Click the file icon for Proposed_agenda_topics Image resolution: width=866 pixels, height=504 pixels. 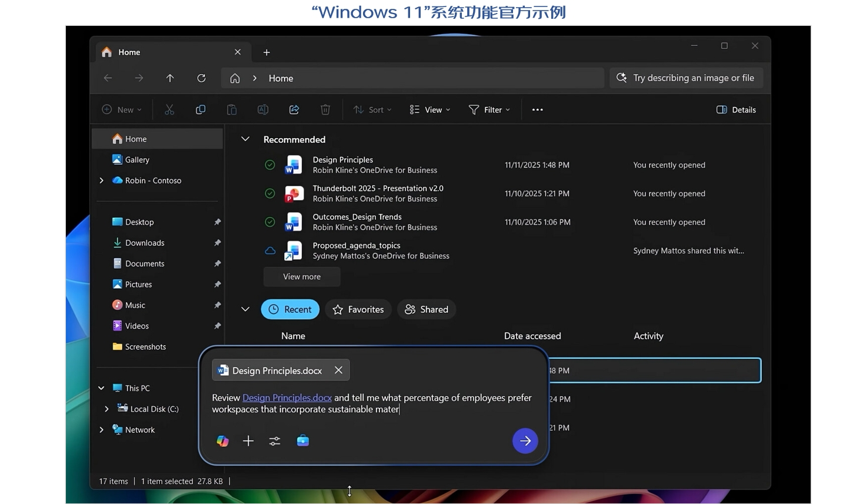tap(293, 251)
